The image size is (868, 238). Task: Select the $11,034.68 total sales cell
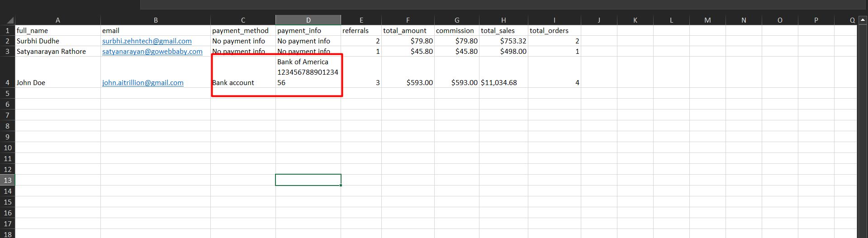tap(503, 83)
